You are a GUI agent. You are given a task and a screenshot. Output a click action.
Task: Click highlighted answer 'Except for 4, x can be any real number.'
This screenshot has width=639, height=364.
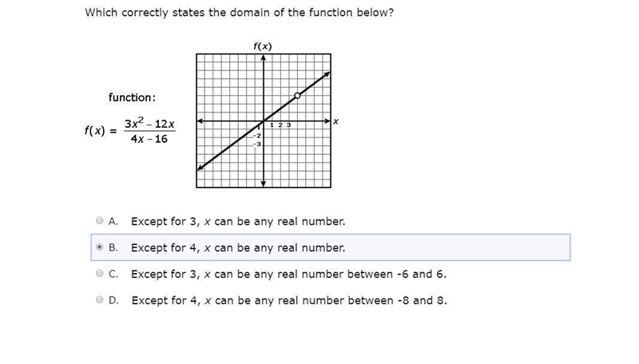238,247
